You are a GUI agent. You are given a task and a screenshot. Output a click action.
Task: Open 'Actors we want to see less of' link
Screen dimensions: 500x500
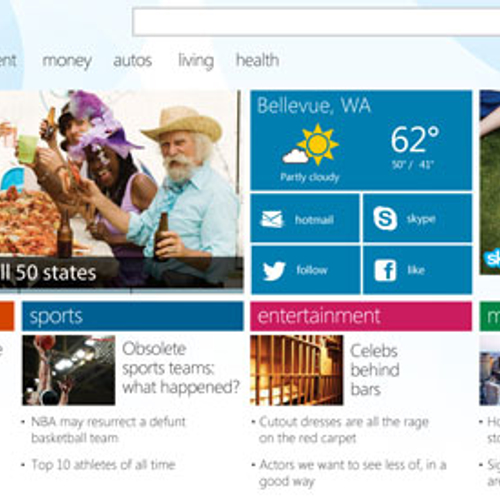pyautogui.click(x=353, y=473)
